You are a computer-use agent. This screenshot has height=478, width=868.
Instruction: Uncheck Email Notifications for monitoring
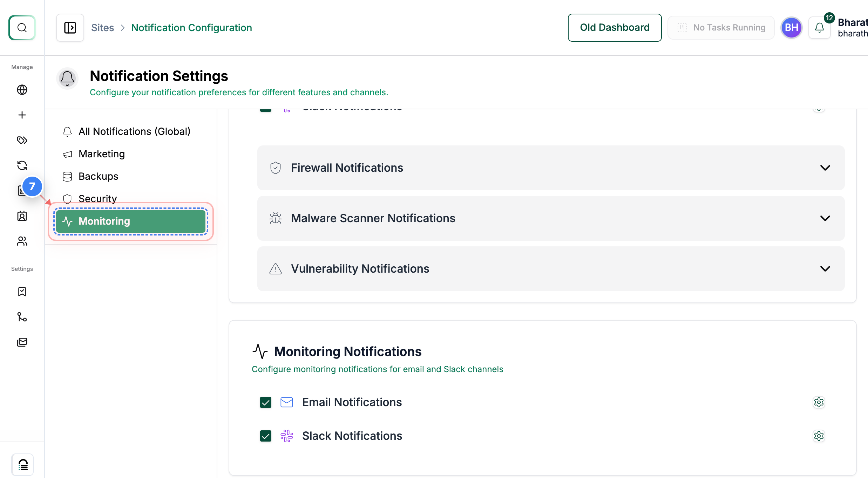(x=266, y=402)
